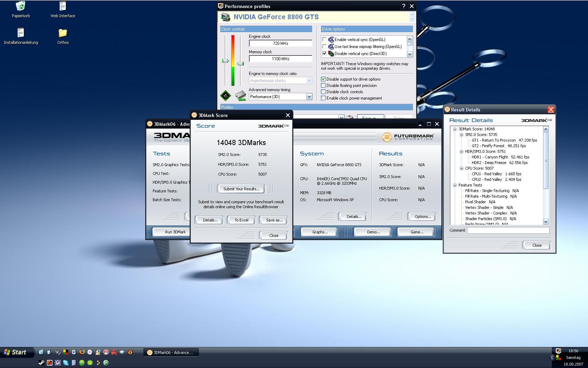Open the speaker sound quick launch icon
The height and width of the screenshot is (368, 588).
(58, 352)
